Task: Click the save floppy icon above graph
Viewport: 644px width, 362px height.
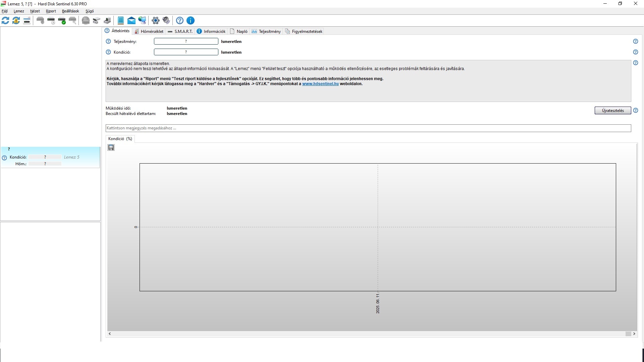Action: pos(111,147)
